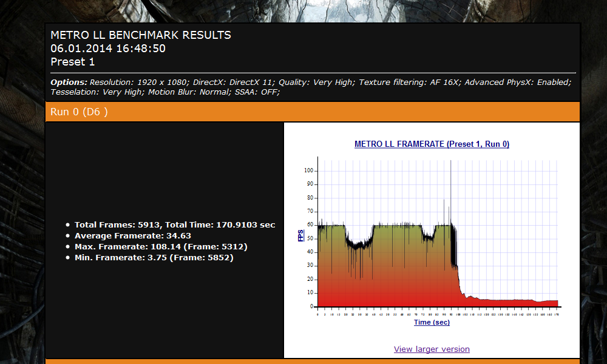Click the 'DirectX: DirectX 11' option text
This screenshot has height=364, width=607.
232,83
